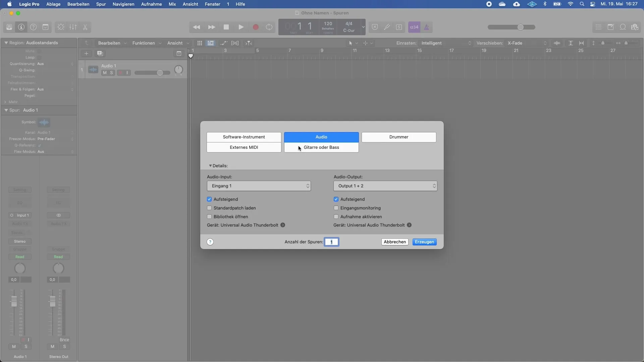Viewport: 644px width, 362px height.
Task: Click the Stop transport button
Action: tap(226, 27)
